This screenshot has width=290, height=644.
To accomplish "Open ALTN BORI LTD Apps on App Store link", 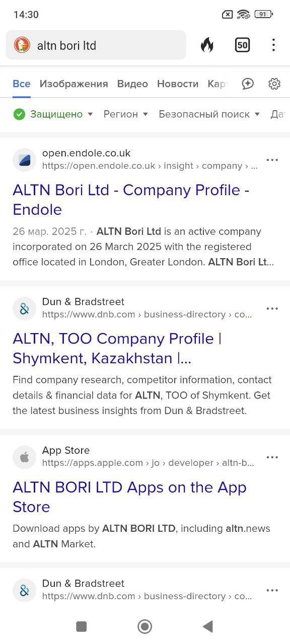I will click(x=129, y=497).
